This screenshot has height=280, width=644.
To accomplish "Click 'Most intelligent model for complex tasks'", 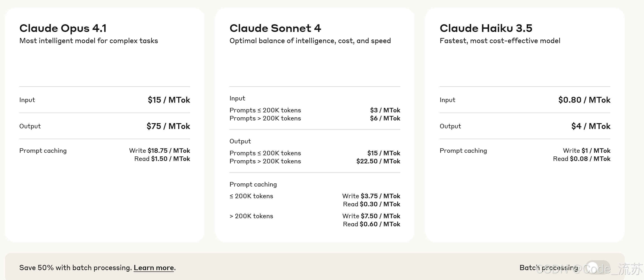I will (x=89, y=41).
